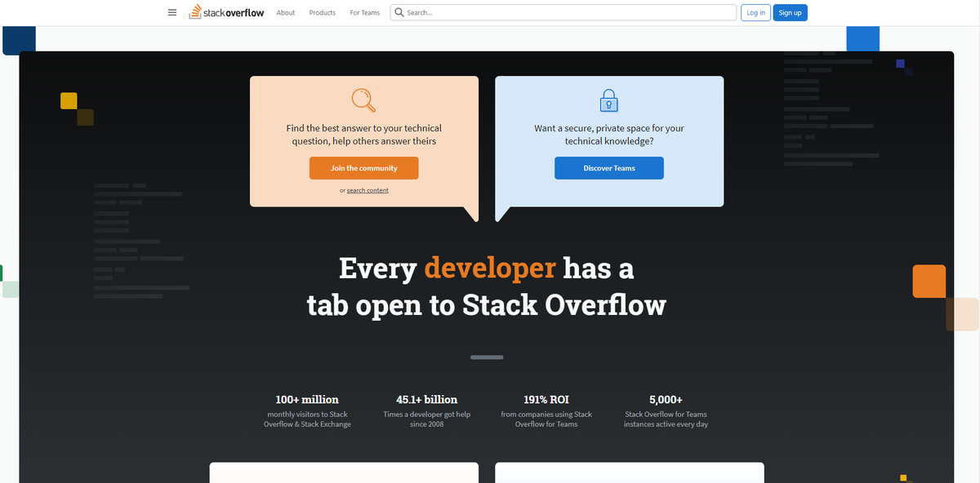Viewport: 980px width, 483px height.
Task: Open the search content link
Action: coord(367,189)
